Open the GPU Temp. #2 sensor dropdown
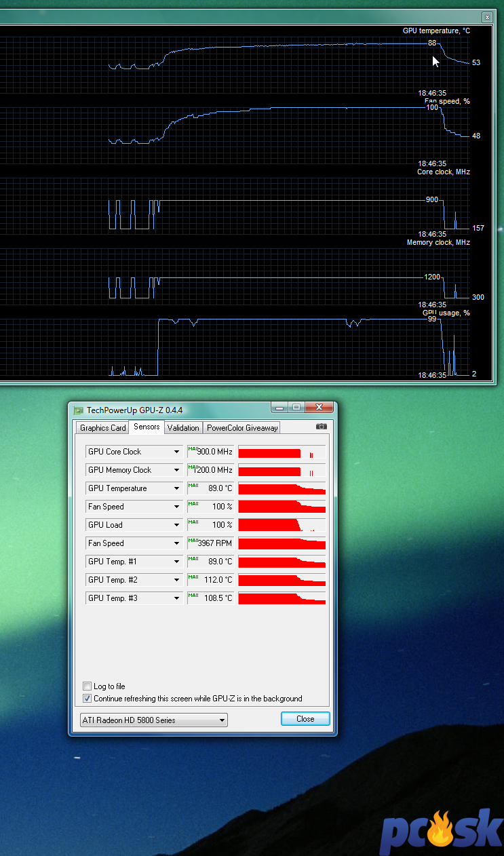This screenshot has width=504, height=856. 177,580
